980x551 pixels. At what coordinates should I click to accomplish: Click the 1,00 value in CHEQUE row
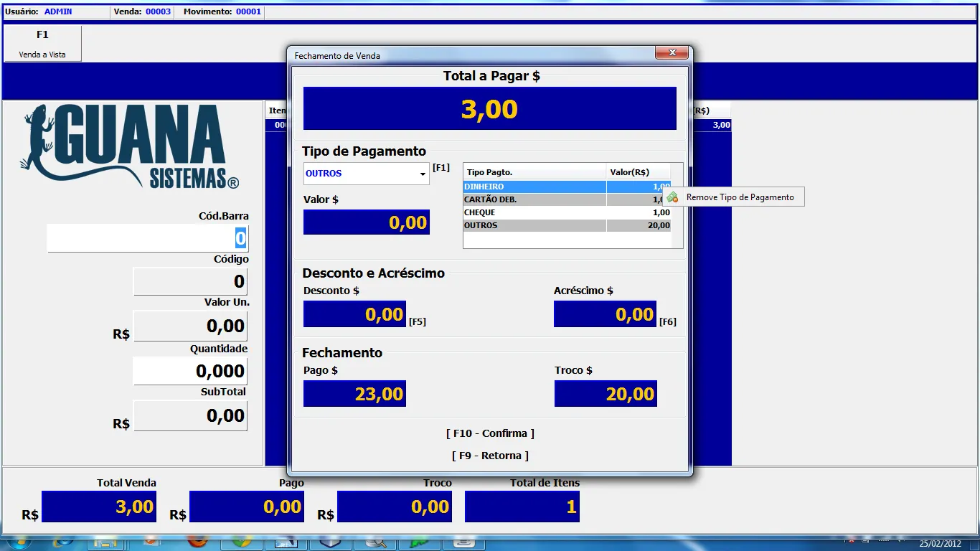pos(661,212)
